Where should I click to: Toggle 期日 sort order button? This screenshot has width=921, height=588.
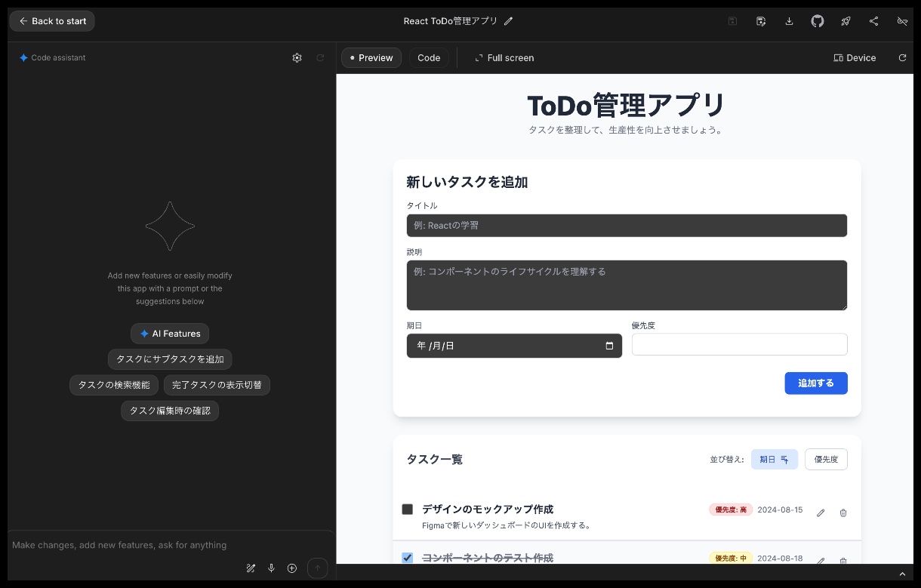tap(774, 459)
